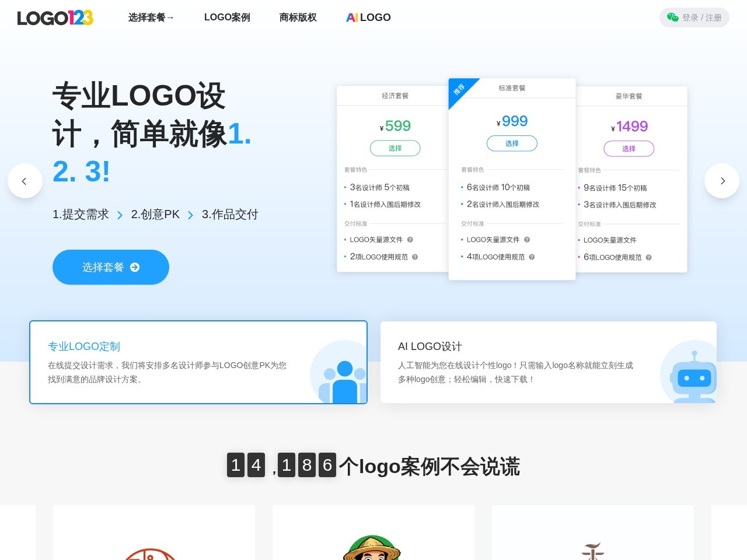Click the 经济套餐 plan title

click(x=395, y=96)
